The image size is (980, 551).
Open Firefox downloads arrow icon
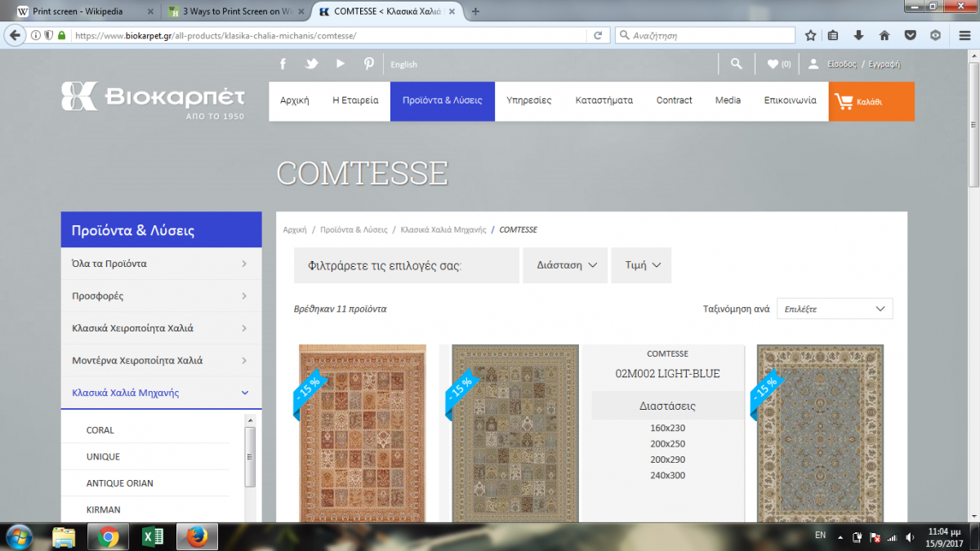click(858, 35)
